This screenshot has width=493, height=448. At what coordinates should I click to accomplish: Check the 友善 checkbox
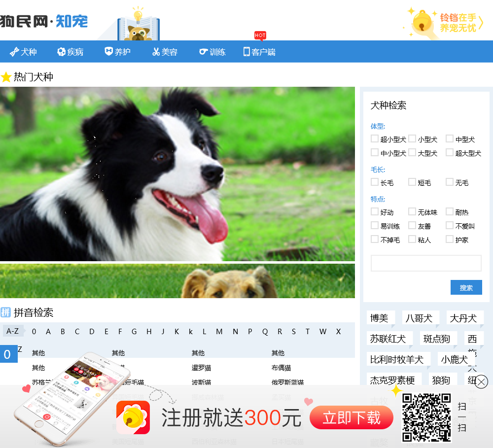coord(412,225)
